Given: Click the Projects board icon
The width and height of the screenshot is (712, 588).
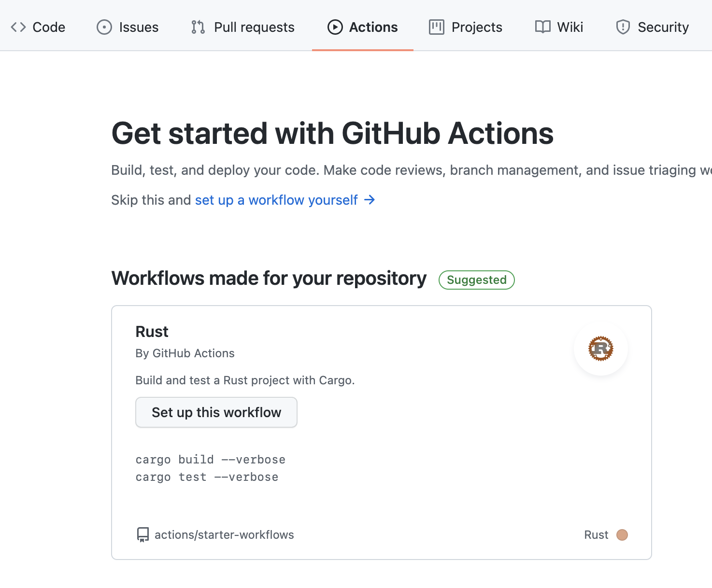Looking at the screenshot, I should tap(436, 27).
